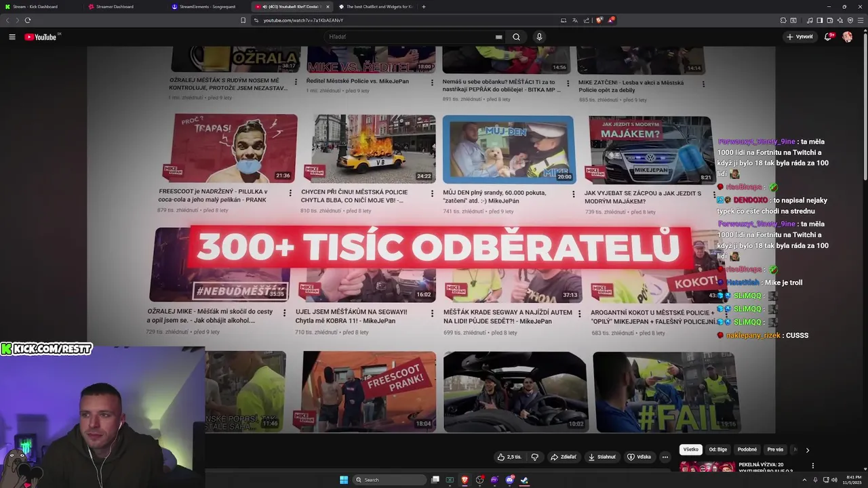Open YouTube notifications bell

click(828, 37)
